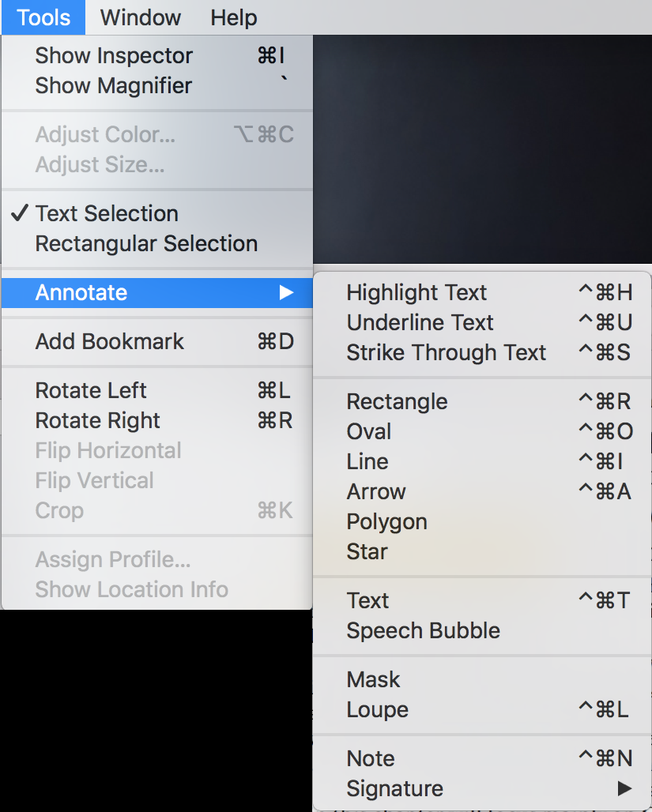Viewport: 652px width, 812px height.
Task: Add an Arrow annotation
Action: [376, 491]
